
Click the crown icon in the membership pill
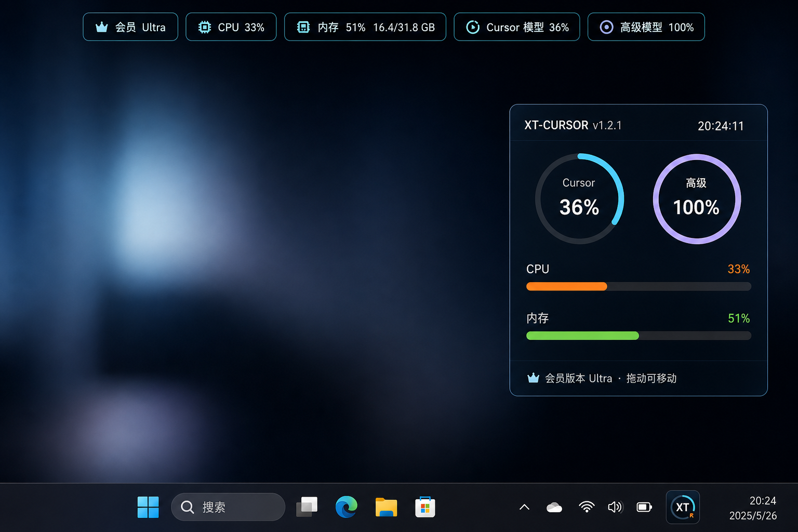tap(102, 27)
